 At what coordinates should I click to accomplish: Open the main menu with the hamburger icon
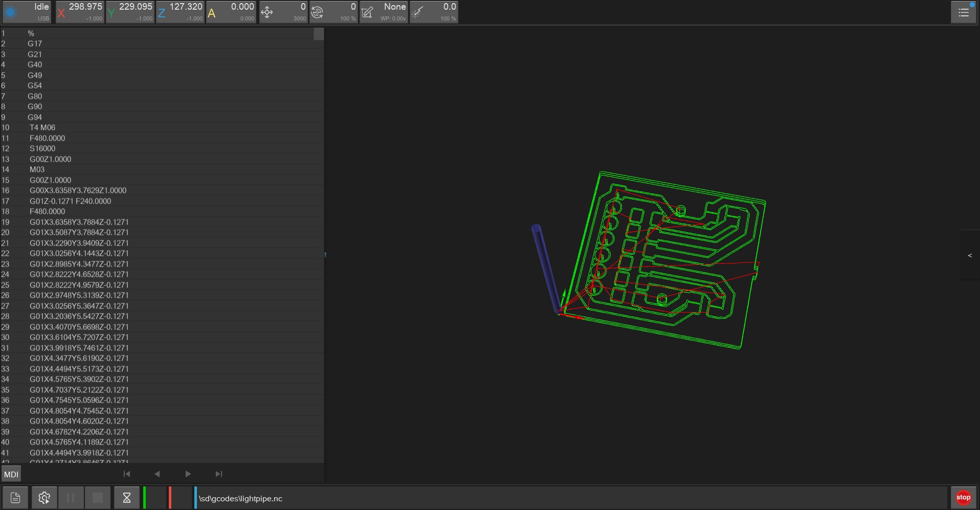[x=964, y=12]
